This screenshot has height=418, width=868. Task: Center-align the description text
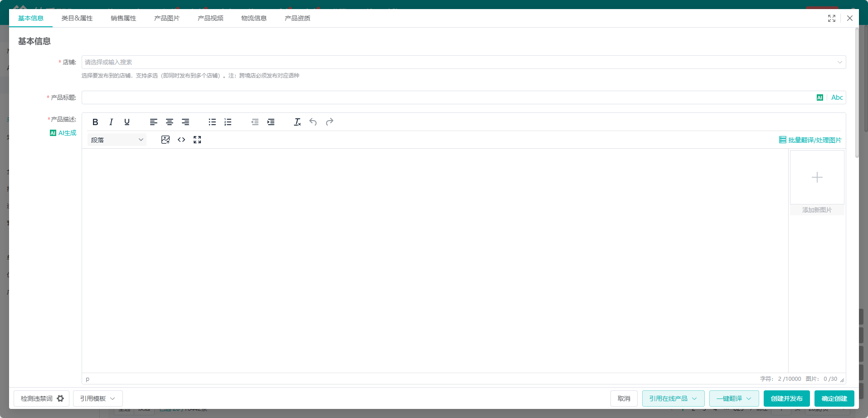click(170, 122)
